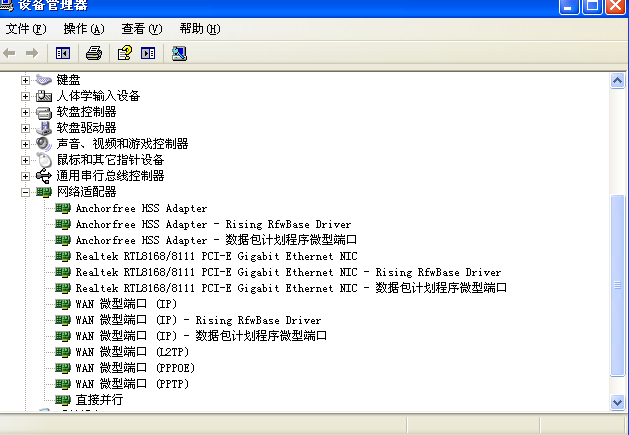
Task: Click adapter icon beside WAN 微型端口 (PPPOE)
Action: (x=63, y=368)
